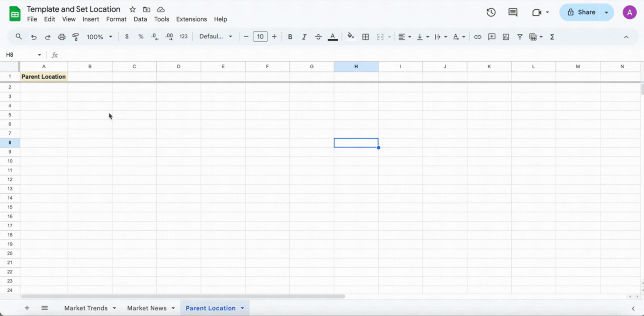Search the menus with magnifier icon

coord(19,37)
